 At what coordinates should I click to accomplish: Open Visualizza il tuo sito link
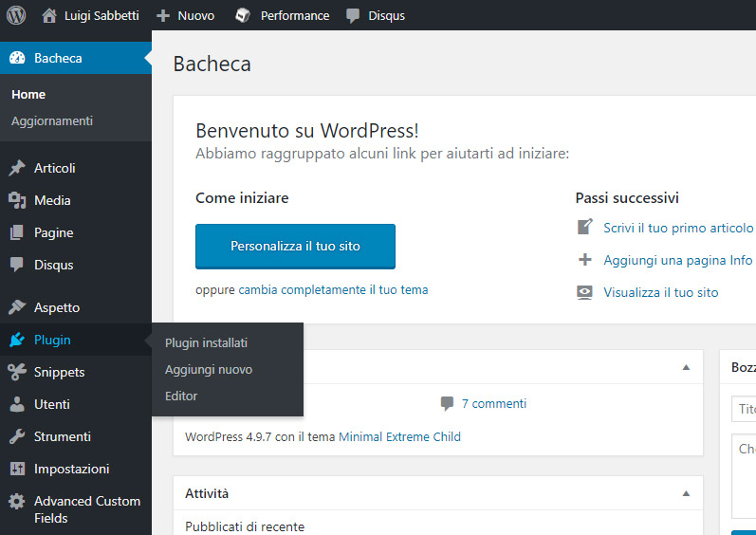click(660, 292)
